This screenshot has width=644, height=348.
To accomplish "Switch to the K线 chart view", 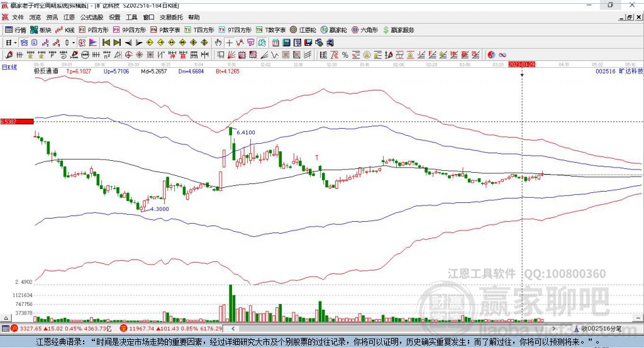I will [x=65, y=30].
